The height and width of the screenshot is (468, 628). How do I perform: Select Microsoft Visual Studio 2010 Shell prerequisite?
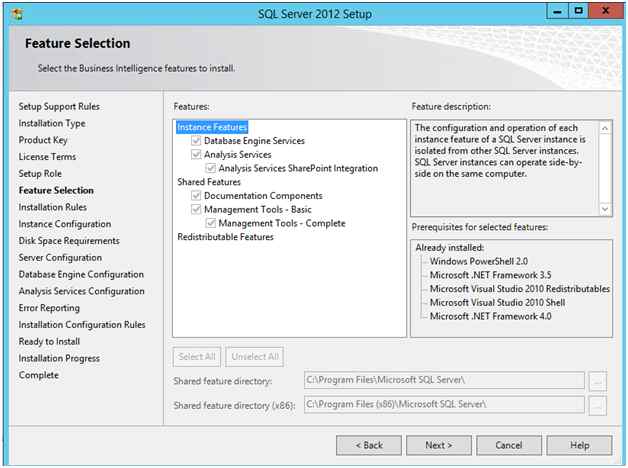[x=497, y=303]
